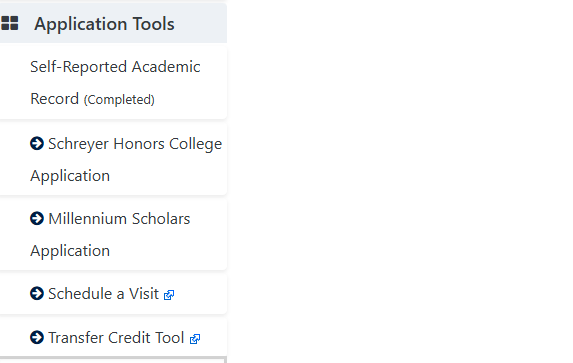Image resolution: width=573 pixels, height=363 pixels.
Task: Click 'Application' word under Millennium Scholars
Action: click(70, 251)
